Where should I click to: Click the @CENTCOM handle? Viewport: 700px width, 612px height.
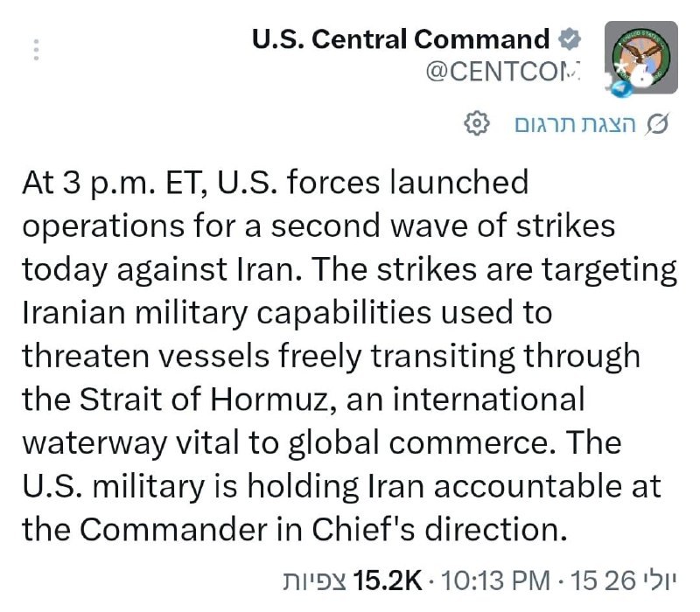(503, 72)
